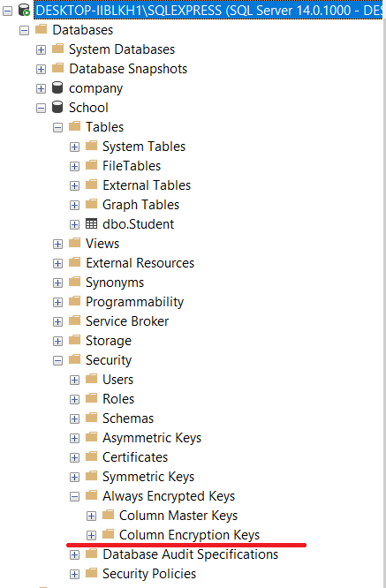Viewport: 386px width, 588px height.
Task: Expand the System Databases node
Action: click(41, 49)
